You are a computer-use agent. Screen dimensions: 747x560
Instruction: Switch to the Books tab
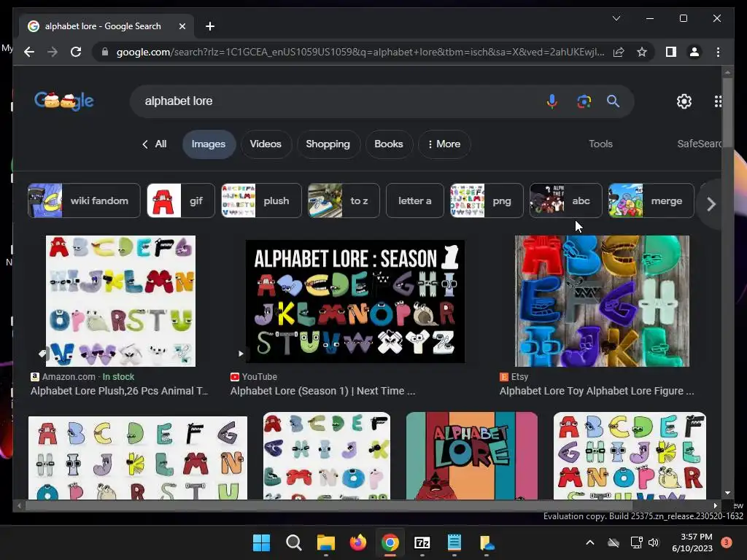click(x=389, y=144)
